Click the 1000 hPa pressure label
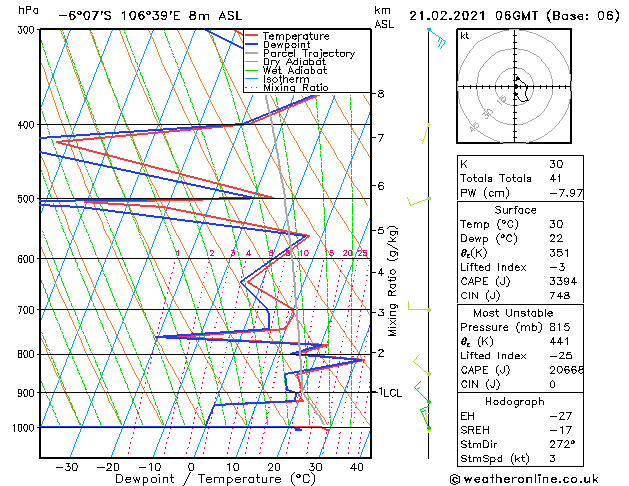 pos(25,428)
